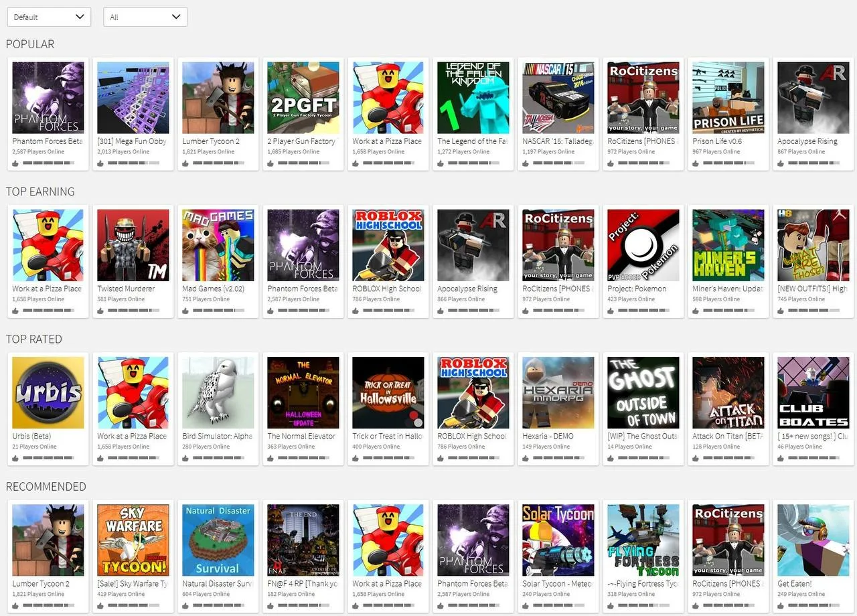Click thumbs-up icon under Attack On Titan
Image resolution: width=857 pixels, height=616 pixels.
coord(696,458)
